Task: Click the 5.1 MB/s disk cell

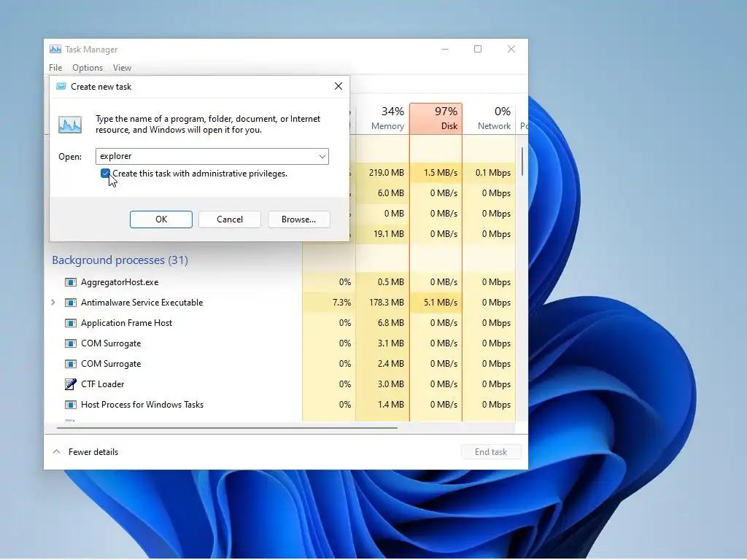Action: tap(436, 303)
